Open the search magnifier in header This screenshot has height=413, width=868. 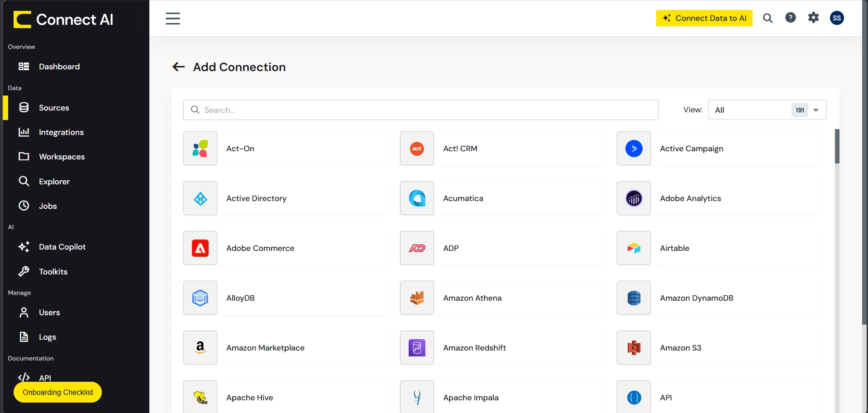pyautogui.click(x=768, y=18)
